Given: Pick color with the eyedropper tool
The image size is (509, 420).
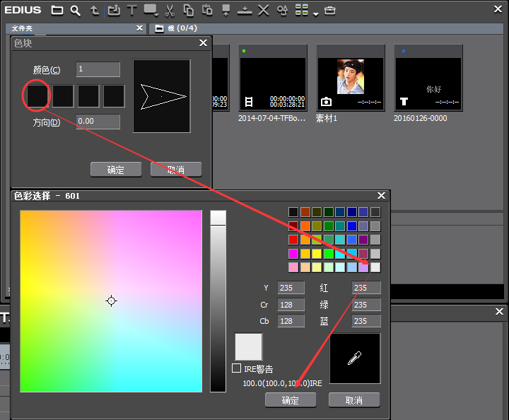Looking at the screenshot, I should pyautogui.click(x=355, y=358).
